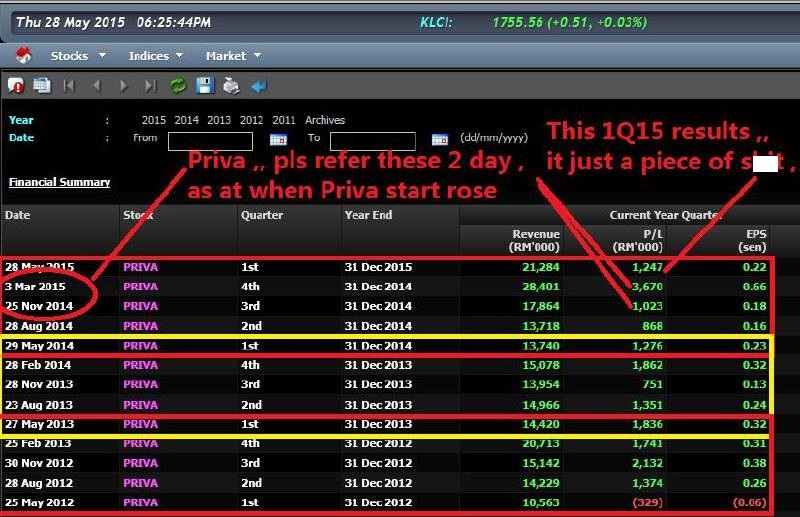Click P/L value 2,132
The height and width of the screenshot is (517, 800).
coord(647,463)
